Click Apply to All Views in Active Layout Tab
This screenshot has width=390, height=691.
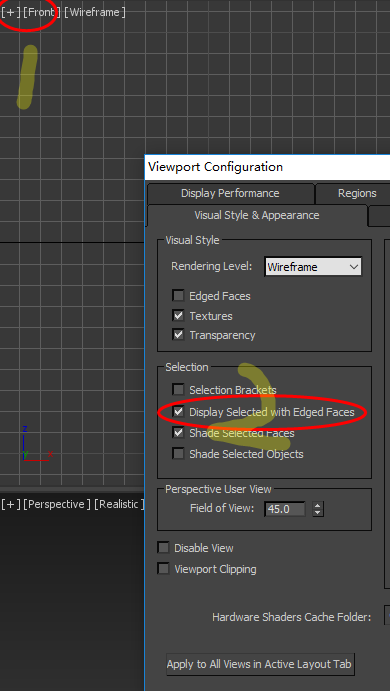tap(260, 664)
